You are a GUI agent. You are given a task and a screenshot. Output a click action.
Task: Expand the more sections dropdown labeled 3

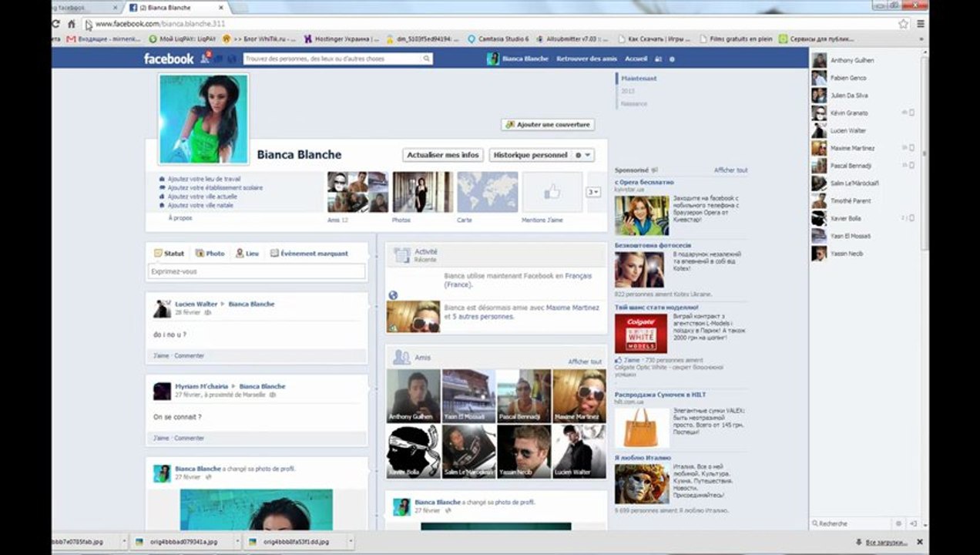point(593,192)
